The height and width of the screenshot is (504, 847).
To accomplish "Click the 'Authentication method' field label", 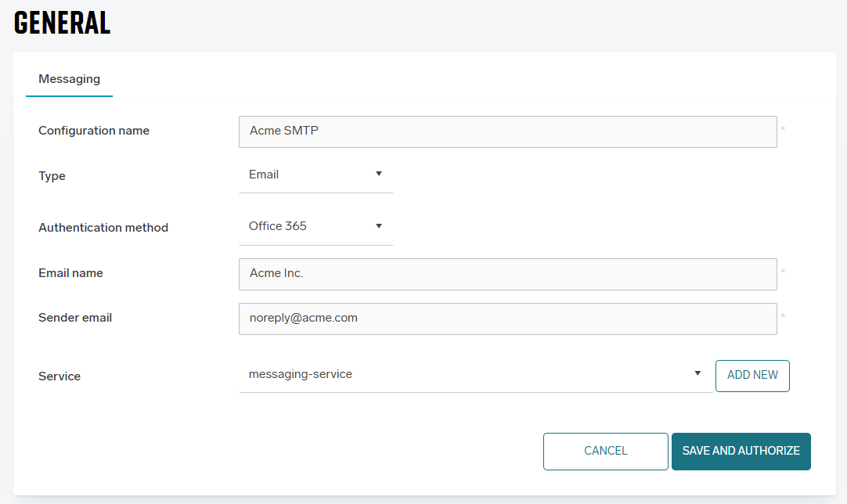I will pos(103,228).
